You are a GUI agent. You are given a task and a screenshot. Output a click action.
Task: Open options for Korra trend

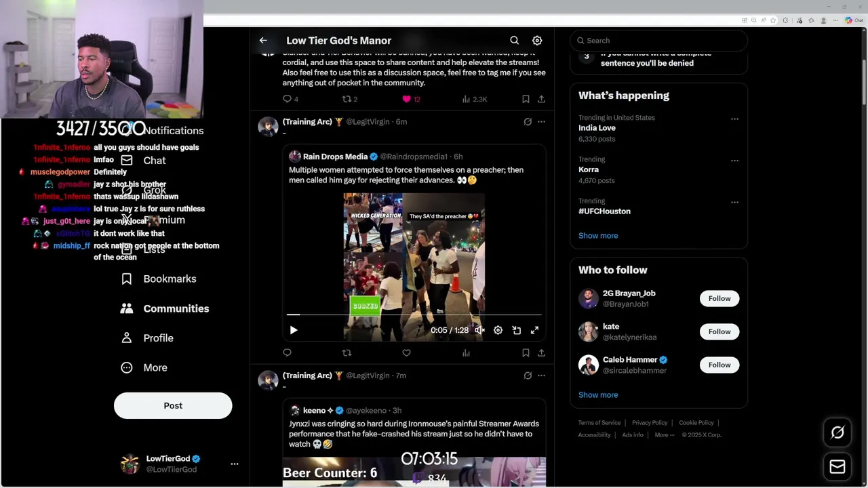(734, 161)
